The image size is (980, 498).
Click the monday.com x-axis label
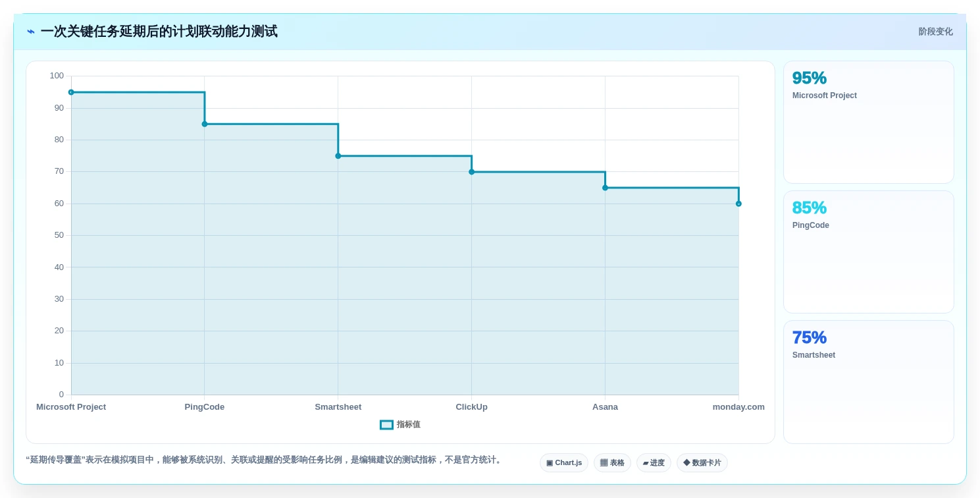pyautogui.click(x=738, y=407)
